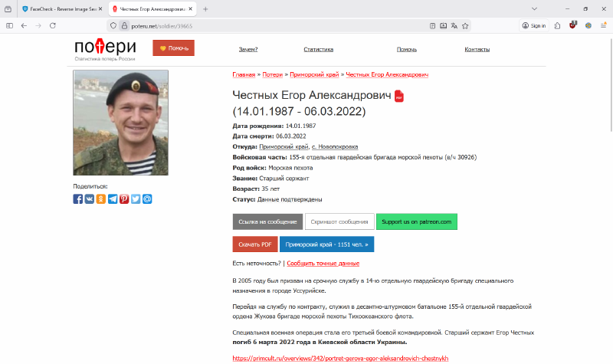The height and width of the screenshot is (364, 613).
Task: Share via the Odnoklassniki icon
Action: point(101,199)
